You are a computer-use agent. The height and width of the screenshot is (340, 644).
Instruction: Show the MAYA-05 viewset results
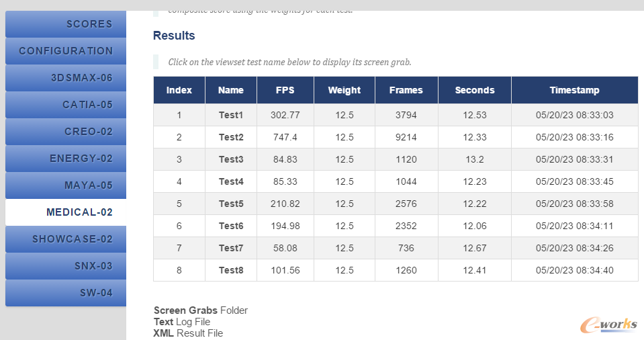point(66,185)
